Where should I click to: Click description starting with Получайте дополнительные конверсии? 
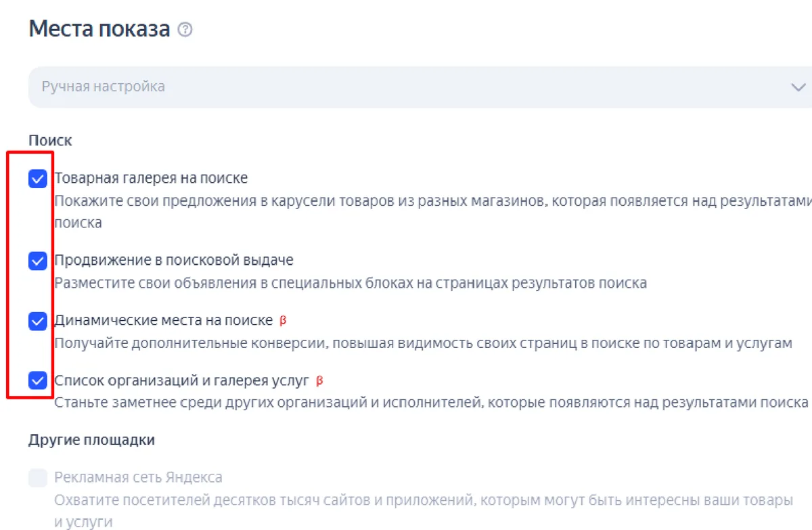point(423,343)
